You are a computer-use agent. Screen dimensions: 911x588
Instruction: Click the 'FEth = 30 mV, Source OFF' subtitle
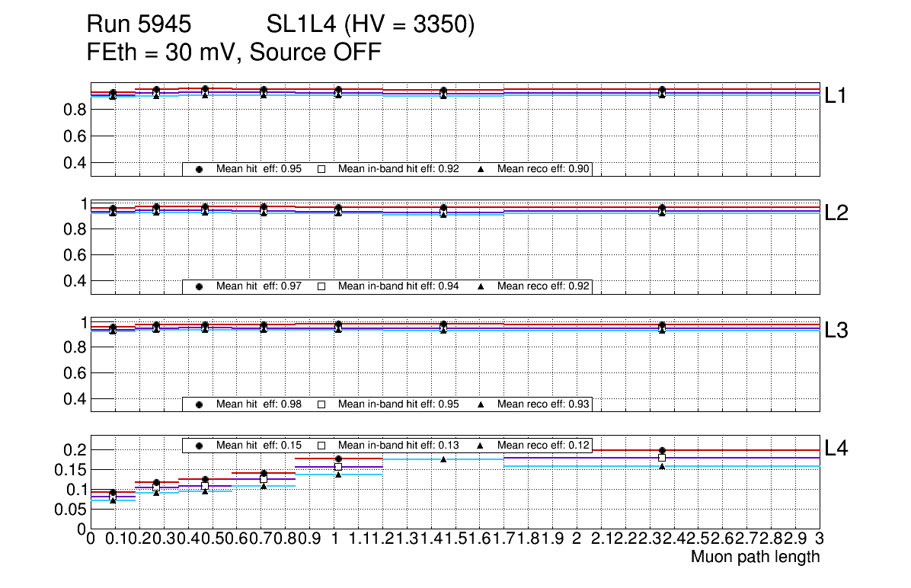click(234, 53)
